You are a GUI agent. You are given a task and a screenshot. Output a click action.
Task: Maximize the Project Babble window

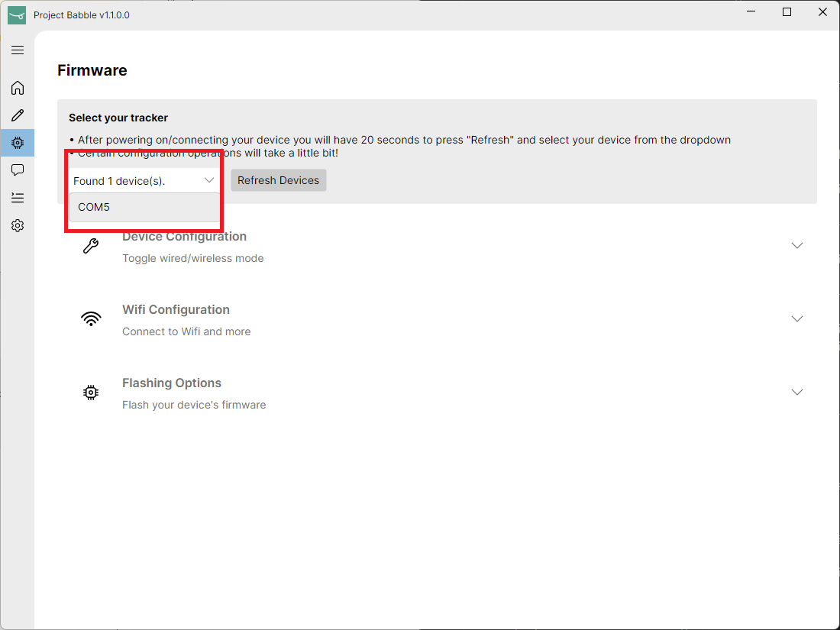point(787,11)
